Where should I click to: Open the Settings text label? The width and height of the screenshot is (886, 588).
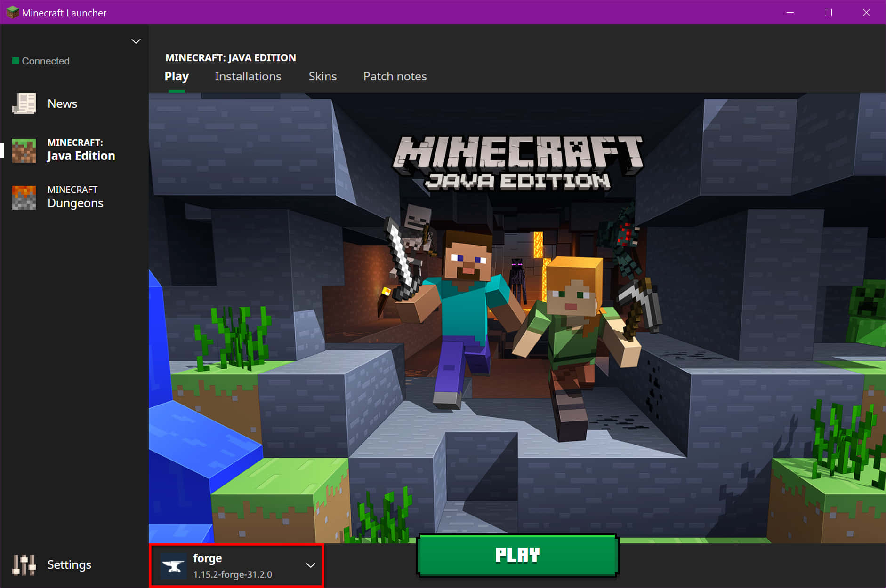69,564
